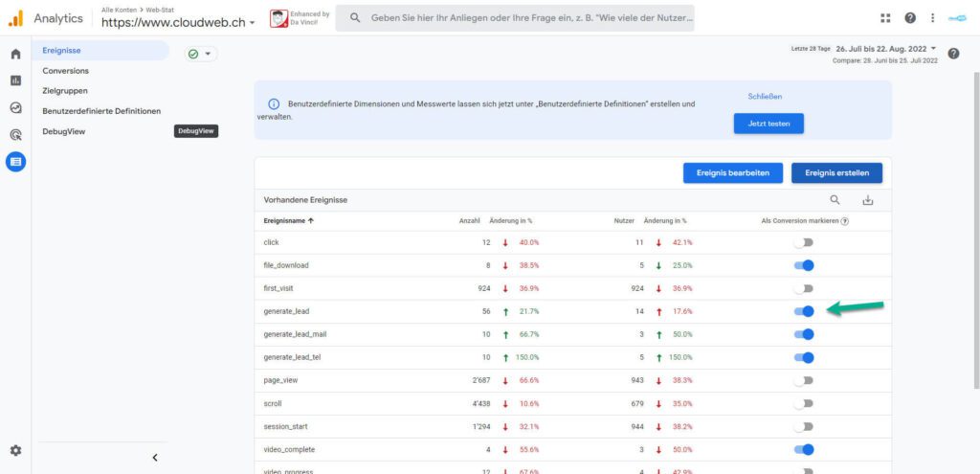
Task: Open the Google apps grid icon
Action: coord(885,18)
